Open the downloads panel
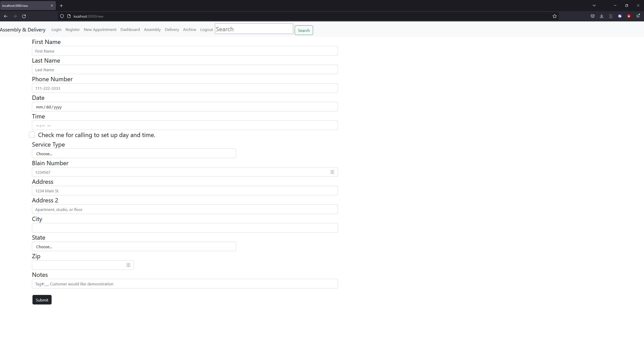644x352 pixels. [x=602, y=16]
